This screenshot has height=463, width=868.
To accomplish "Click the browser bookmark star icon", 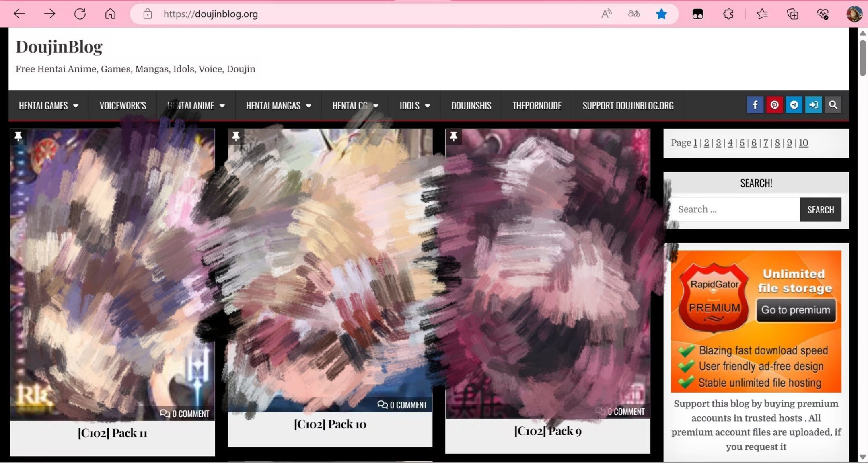I will coord(661,14).
